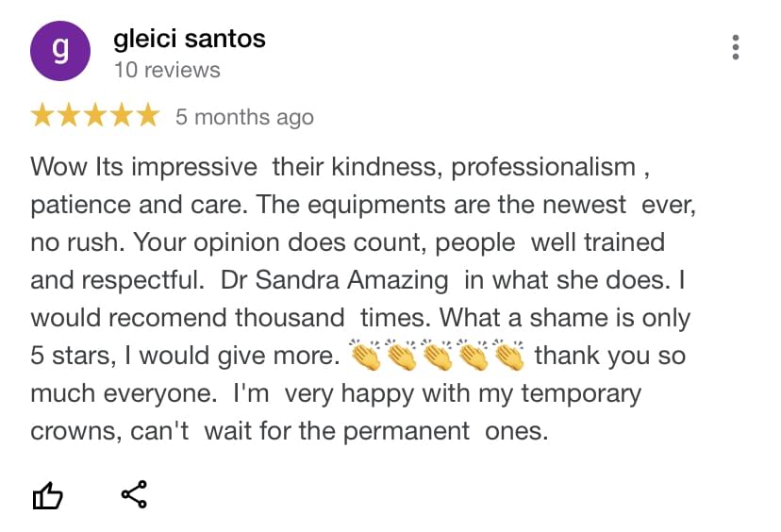The width and height of the screenshot is (781, 532).
Task: Click the last clapping hands emoji
Action: [507, 355]
